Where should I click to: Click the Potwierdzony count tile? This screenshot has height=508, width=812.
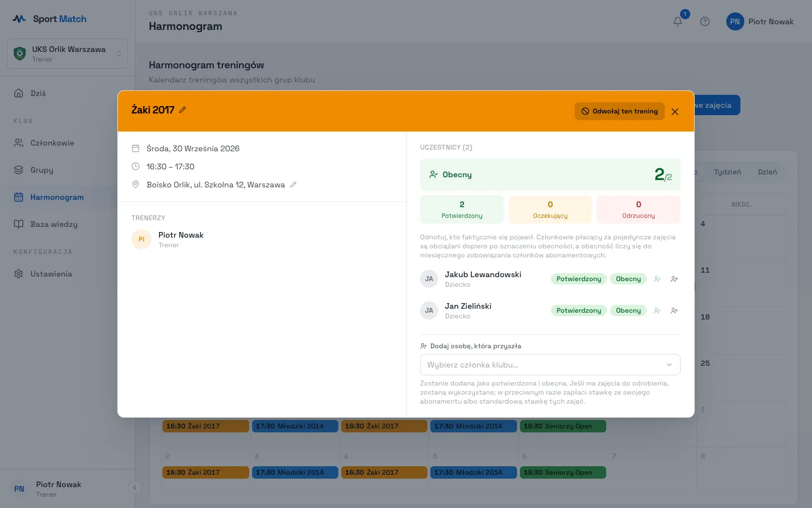(462, 209)
